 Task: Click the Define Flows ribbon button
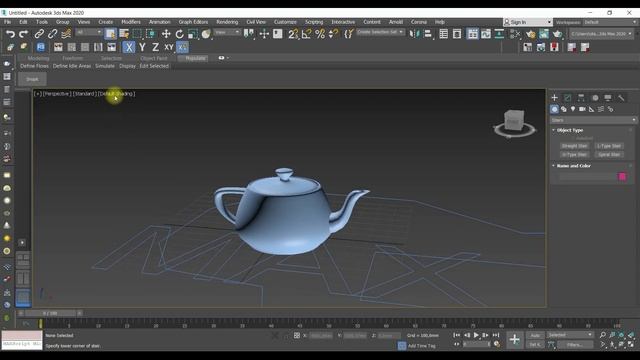pyautogui.click(x=34, y=66)
